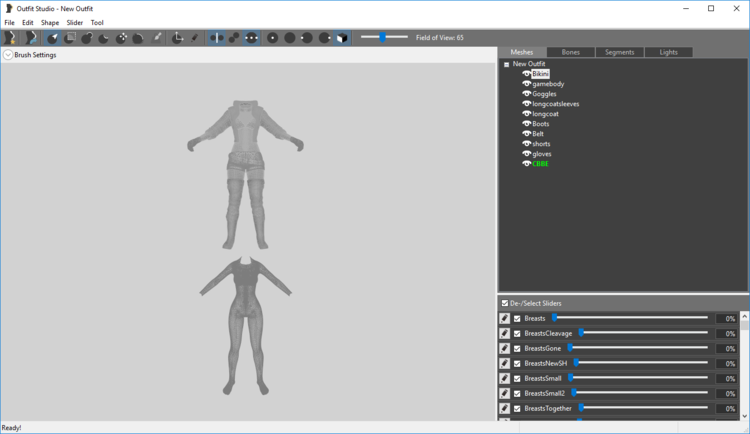Toggle visibility of longcoatsleeves mesh
Screen dimensions: 750x434
(526, 104)
